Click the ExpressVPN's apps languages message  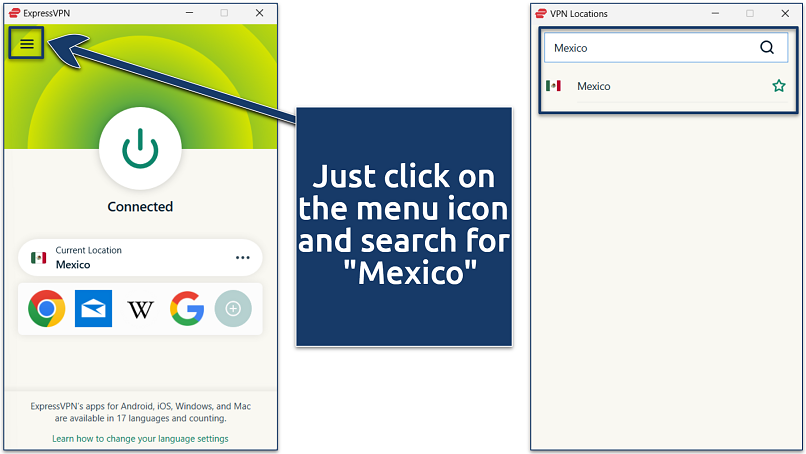tap(140, 412)
